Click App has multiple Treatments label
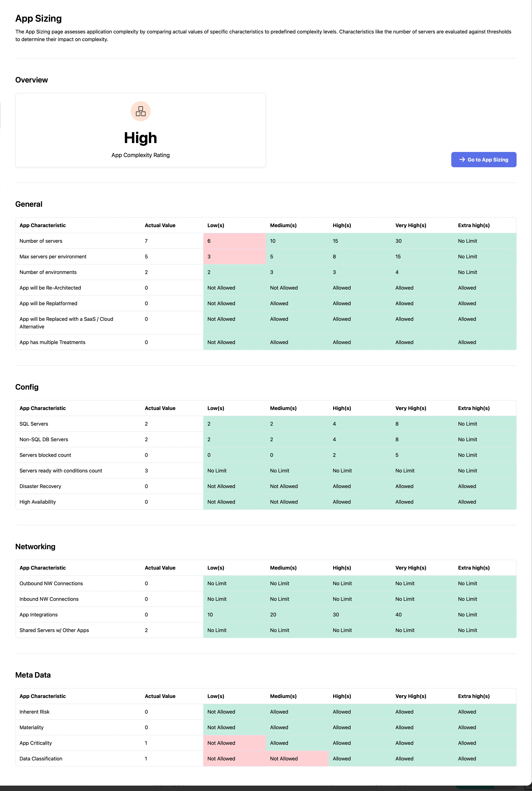 (x=52, y=342)
